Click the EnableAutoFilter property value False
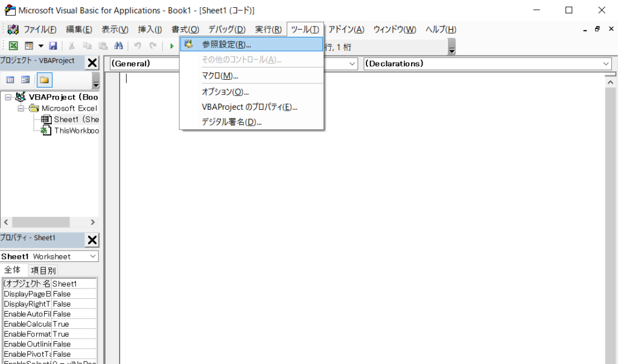 [x=74, y=314]
